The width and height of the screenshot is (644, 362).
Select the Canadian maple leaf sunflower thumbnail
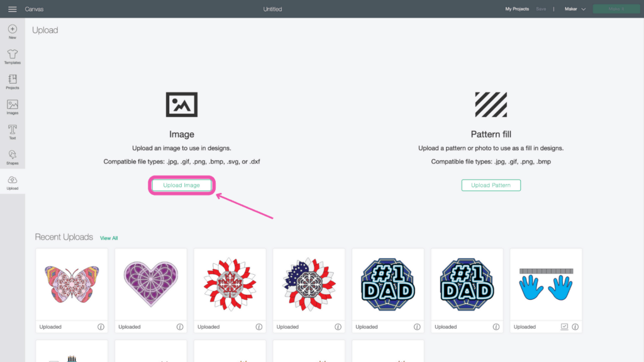click(x=230, y=285)
